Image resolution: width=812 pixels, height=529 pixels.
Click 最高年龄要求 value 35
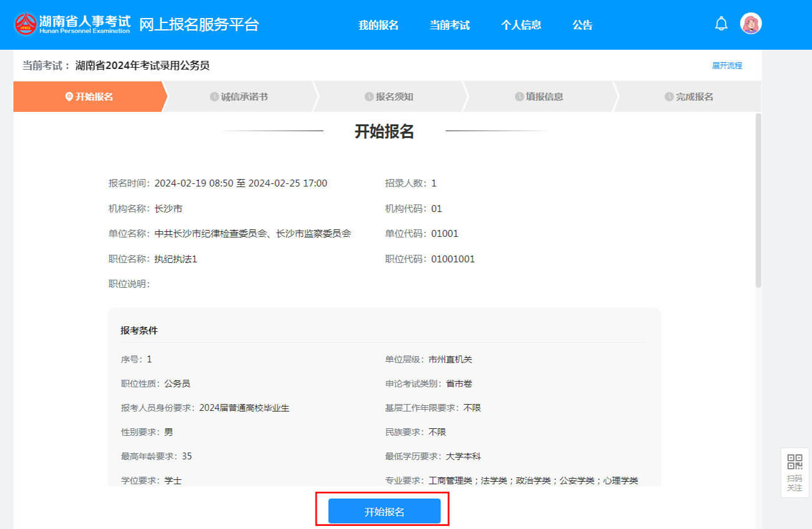(x=187, y=456)
